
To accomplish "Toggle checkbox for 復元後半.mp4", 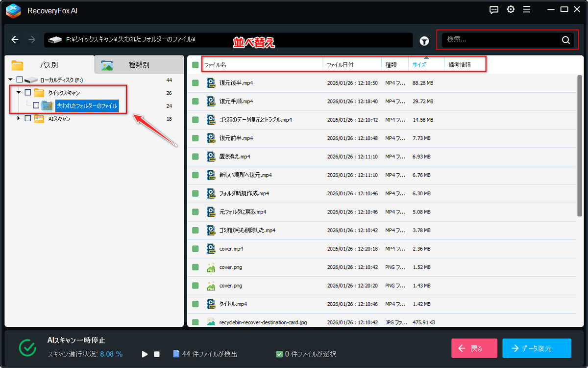I will coord(196,83).
